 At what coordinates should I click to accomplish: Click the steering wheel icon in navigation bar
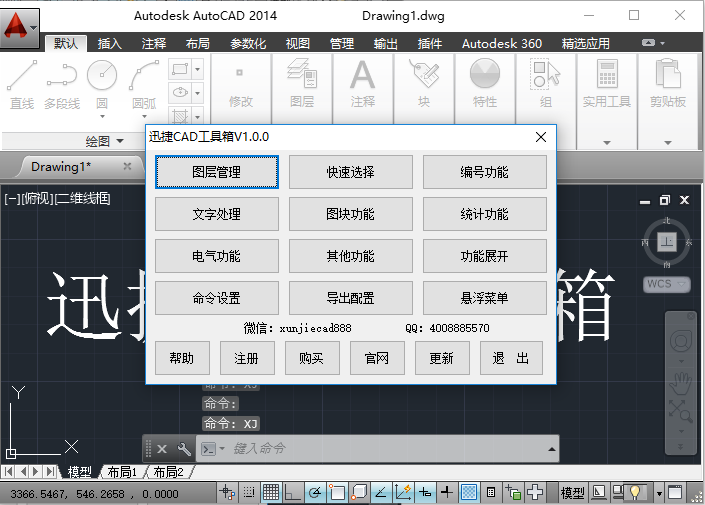pos(681,342)
